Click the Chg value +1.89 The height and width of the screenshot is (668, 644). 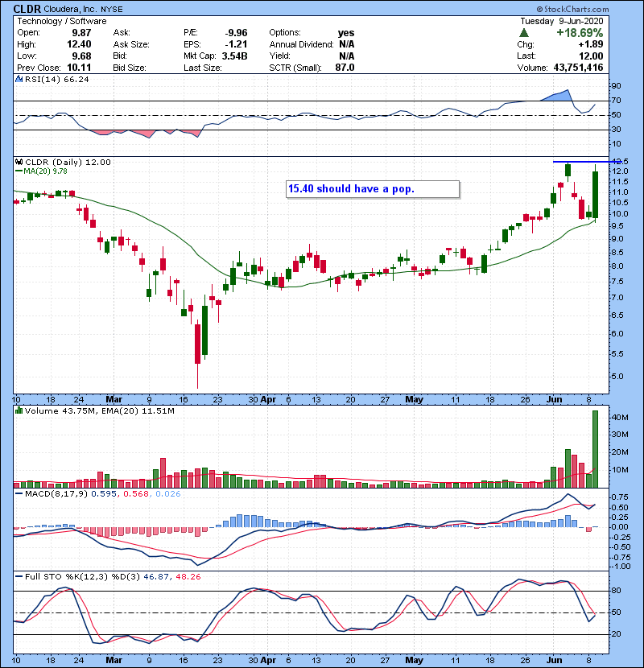[591, 44]
